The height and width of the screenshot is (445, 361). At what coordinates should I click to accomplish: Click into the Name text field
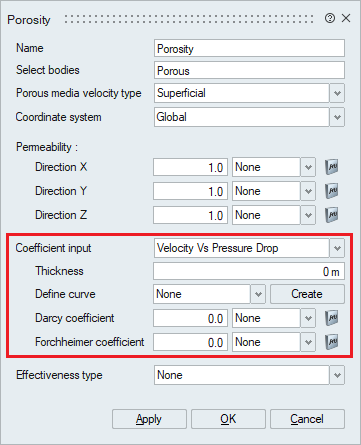249,48
